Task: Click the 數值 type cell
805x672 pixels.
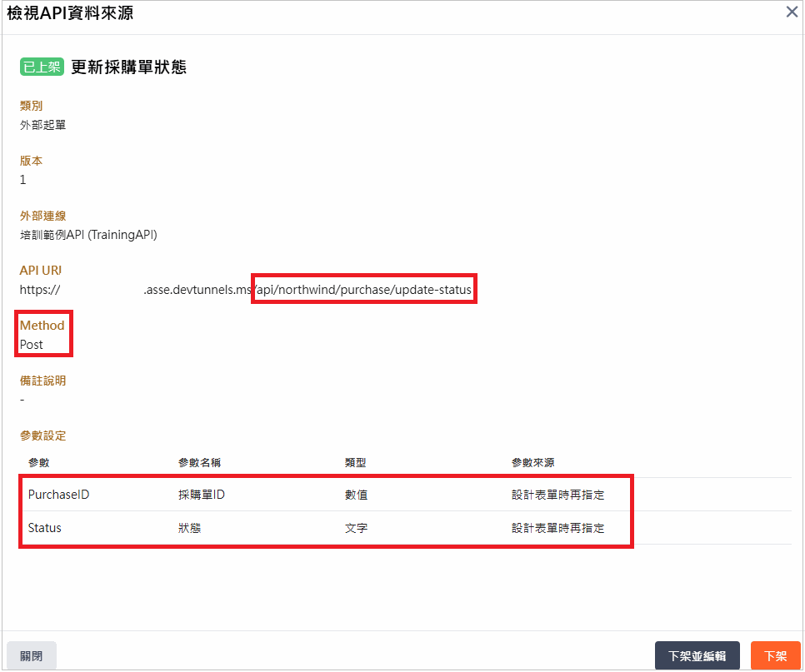Action: coord(357,495)
